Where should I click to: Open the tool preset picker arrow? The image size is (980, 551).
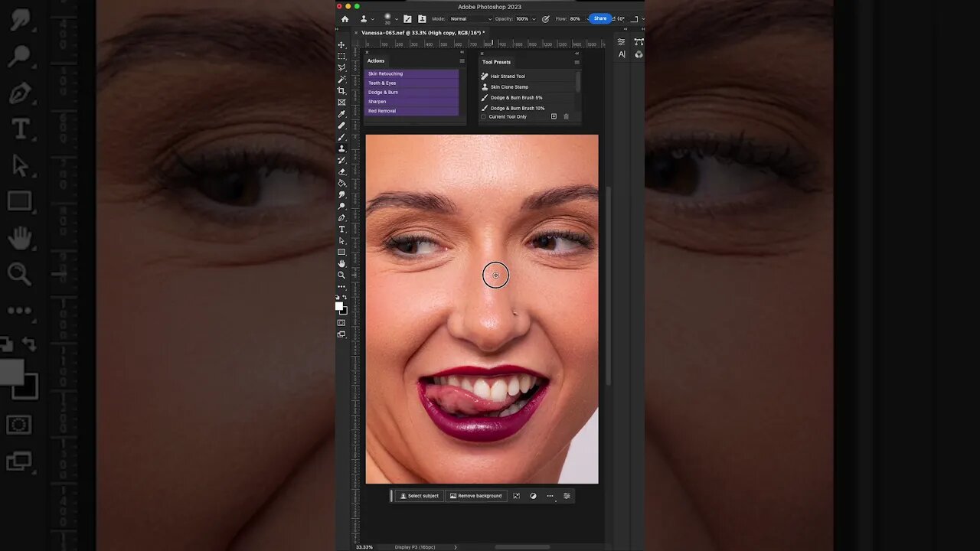(373, 19)
